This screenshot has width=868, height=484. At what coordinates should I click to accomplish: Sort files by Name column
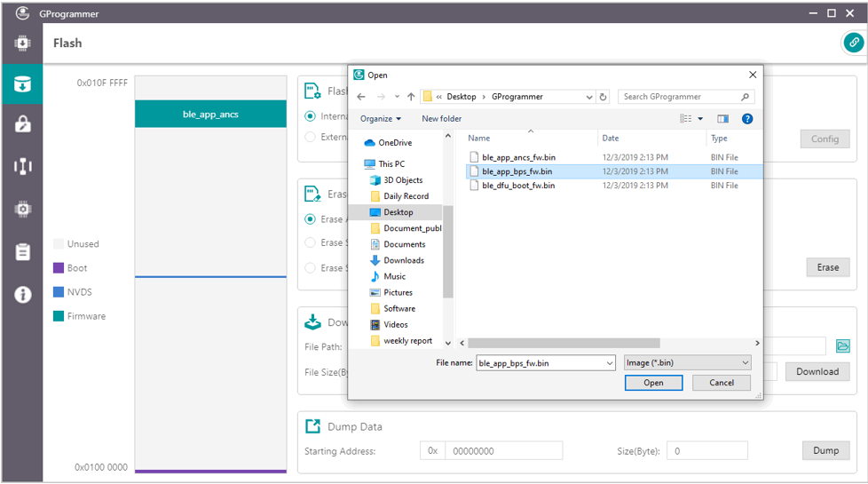click(x=479, y=138)
